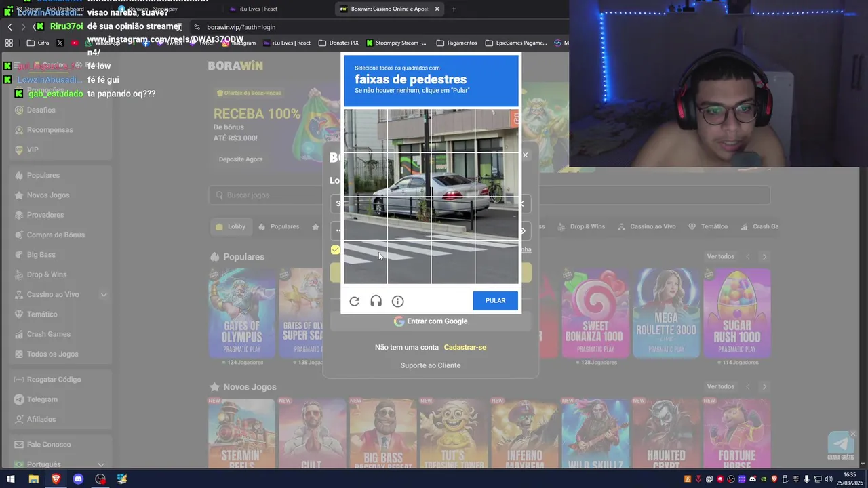Click next arrow in Novos Jogos section
Image resolution: width=868 pixels, height=488 pixels.
tap(764, 387)
